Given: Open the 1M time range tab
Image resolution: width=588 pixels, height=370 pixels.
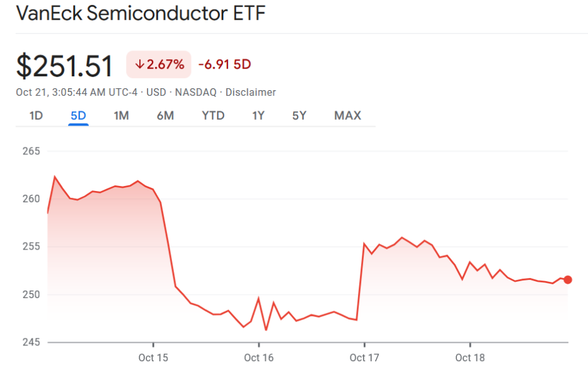Looking at the screenshot, I should pyautogui.click(x=121, y=115).
